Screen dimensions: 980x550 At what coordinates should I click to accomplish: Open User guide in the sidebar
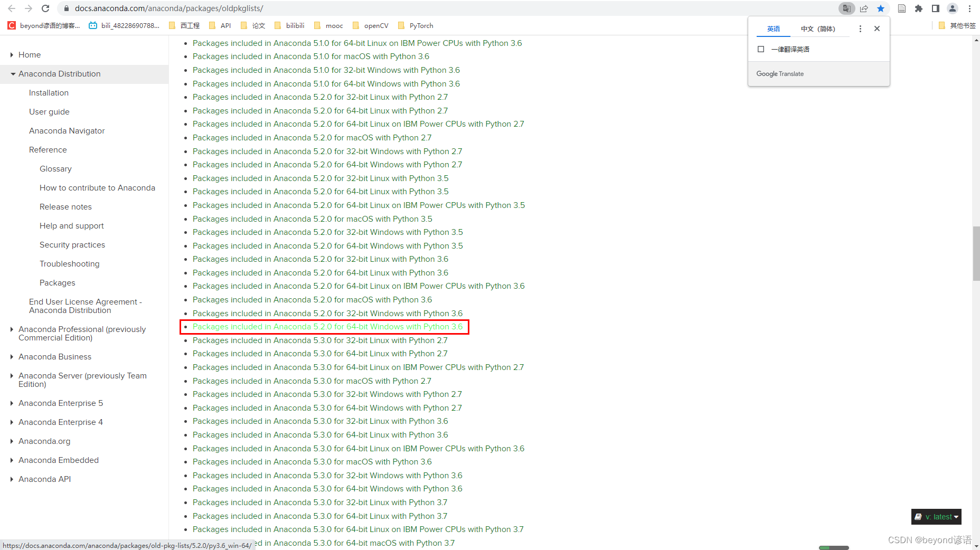[49, 112]
